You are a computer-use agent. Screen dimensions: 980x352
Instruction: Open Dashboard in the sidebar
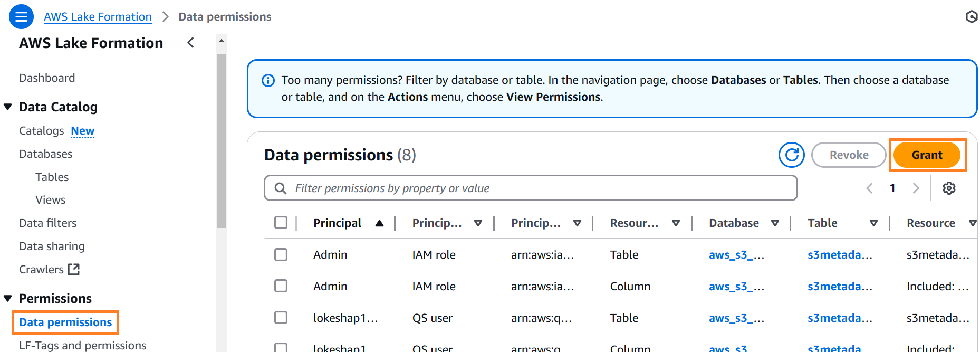[x=47, y=78]
